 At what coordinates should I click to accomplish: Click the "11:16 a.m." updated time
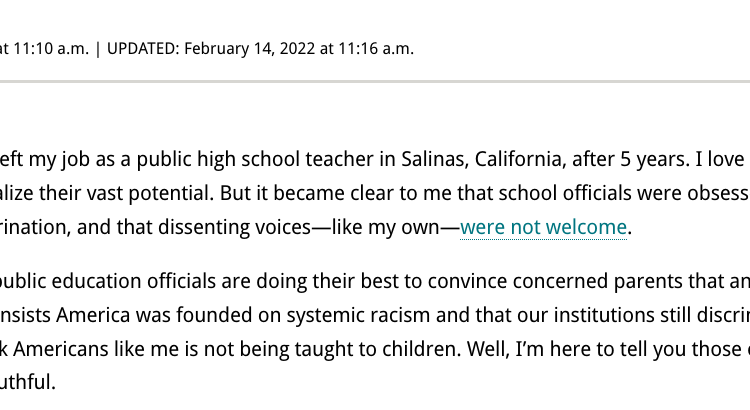pyautogui.click(x=376, y=49)
